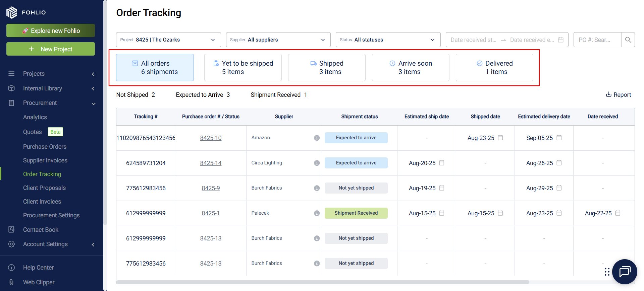
Task: Click info icon beside Palecek supplier
Action: pyautogui.click(x=317, y=213)
